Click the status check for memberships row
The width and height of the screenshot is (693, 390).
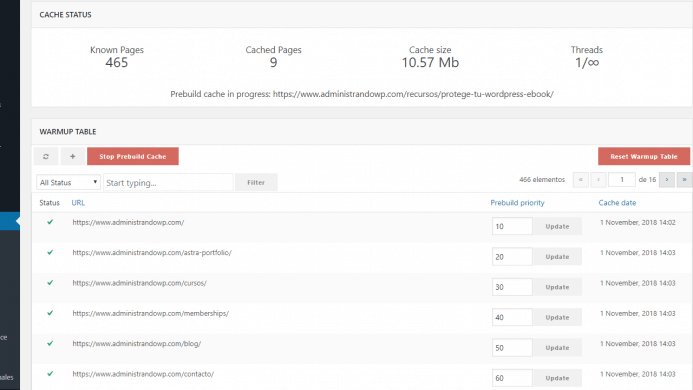50,313
